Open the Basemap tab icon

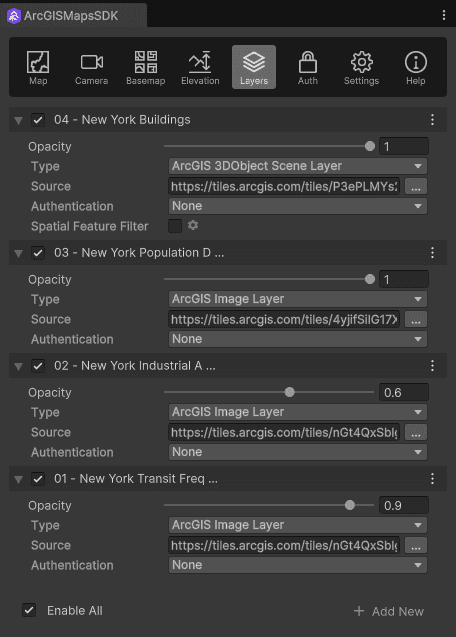(145, 67)
